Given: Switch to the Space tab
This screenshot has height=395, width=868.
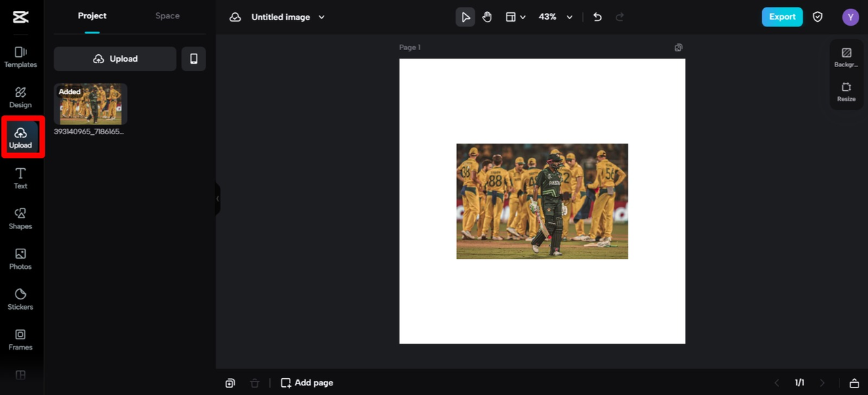Looking at the screenshot, I should (x=167, y=16).
